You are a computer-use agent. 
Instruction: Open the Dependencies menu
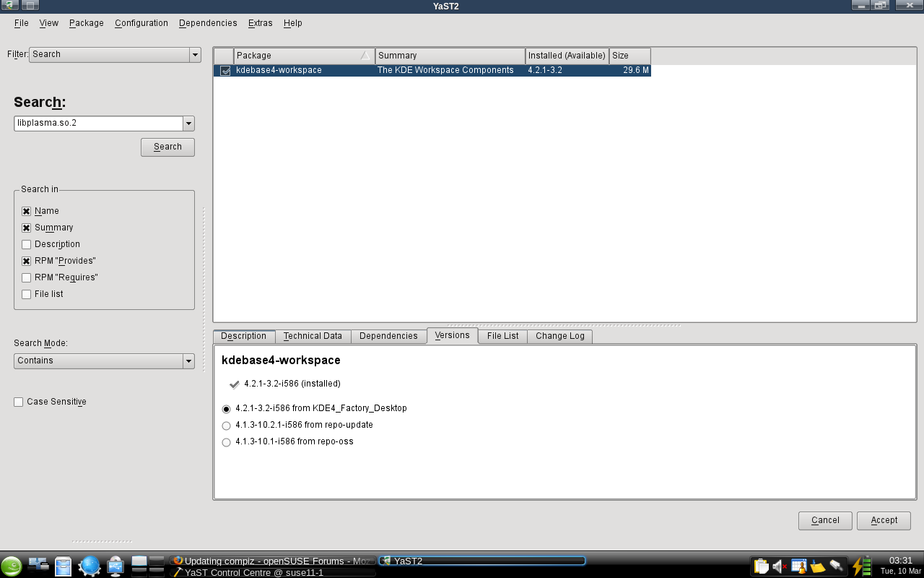tap(208, 23)
